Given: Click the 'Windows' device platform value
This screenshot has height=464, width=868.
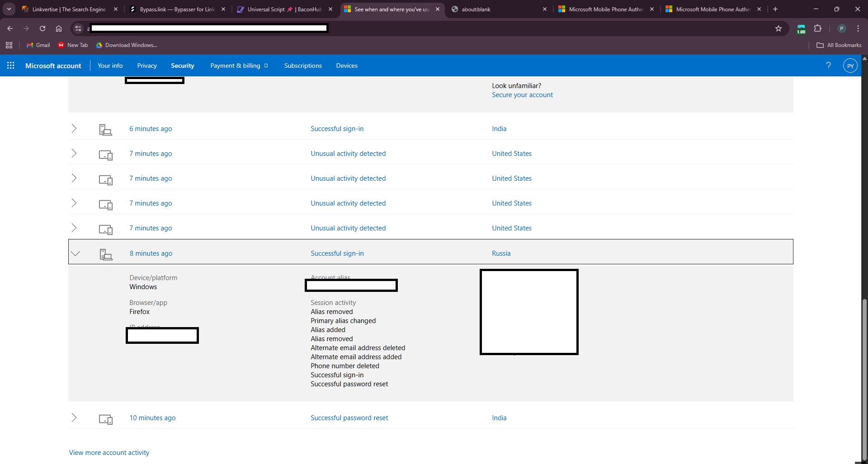Looking at the screenshot, I should click(x=143, y=287).
